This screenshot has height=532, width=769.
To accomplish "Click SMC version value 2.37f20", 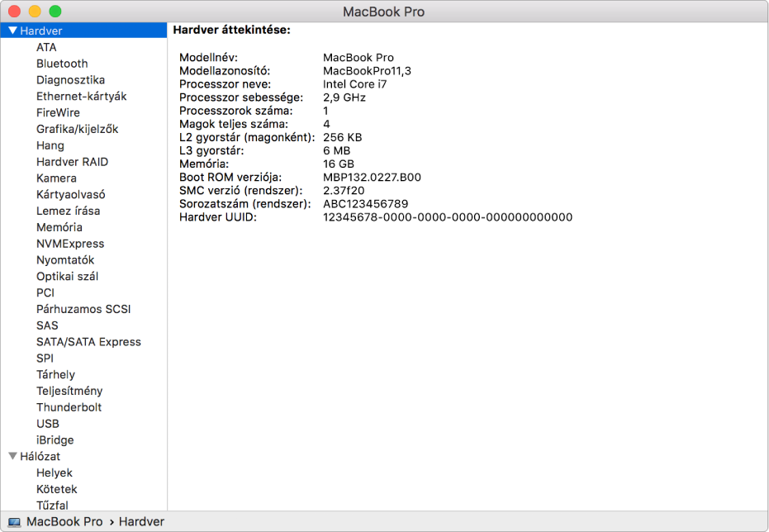I will [x=344, y=191].
